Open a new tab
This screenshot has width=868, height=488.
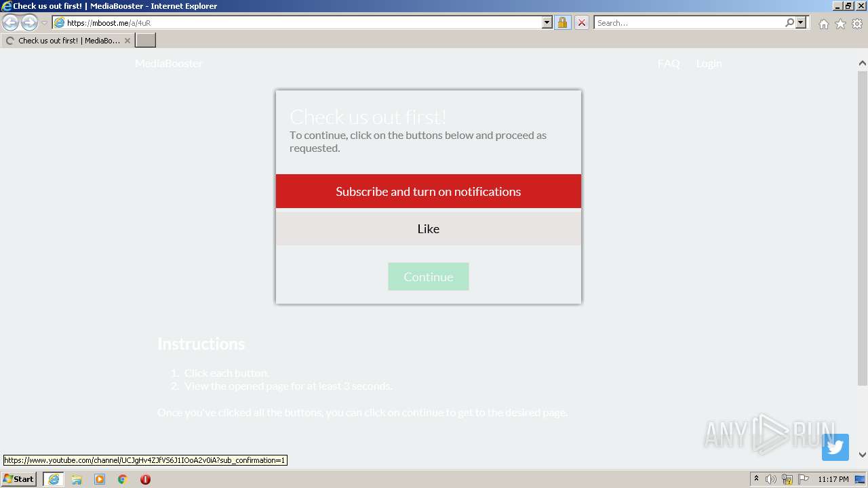point(146,41)
